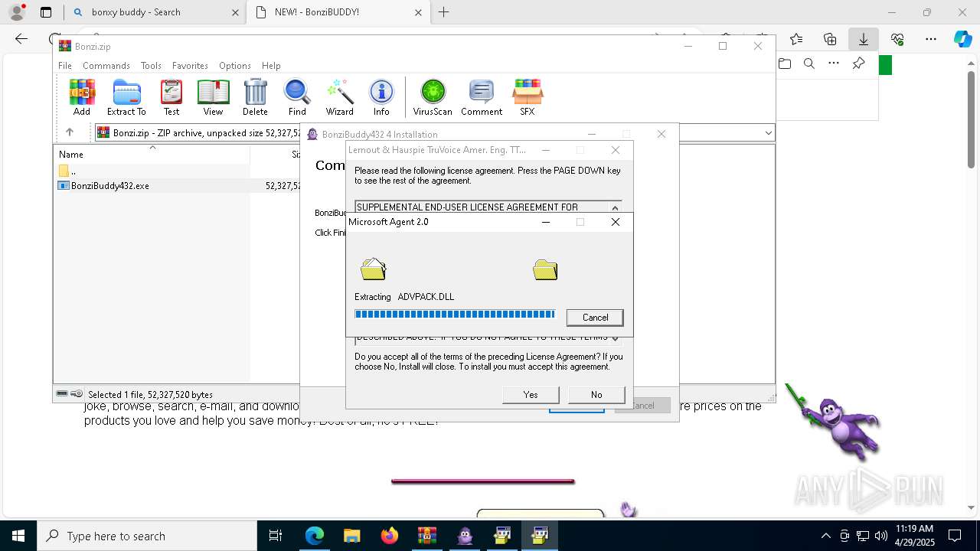Open Task View on taskbar

coord(276,536)
